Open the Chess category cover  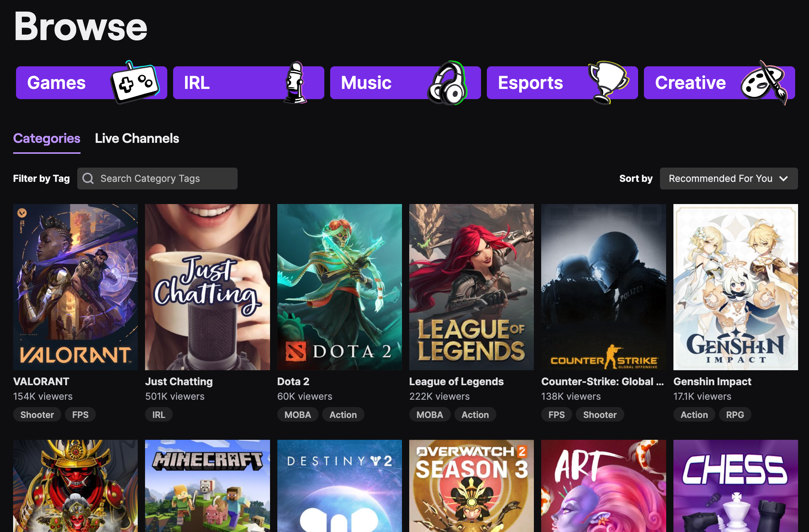click(x=736, y=486)
